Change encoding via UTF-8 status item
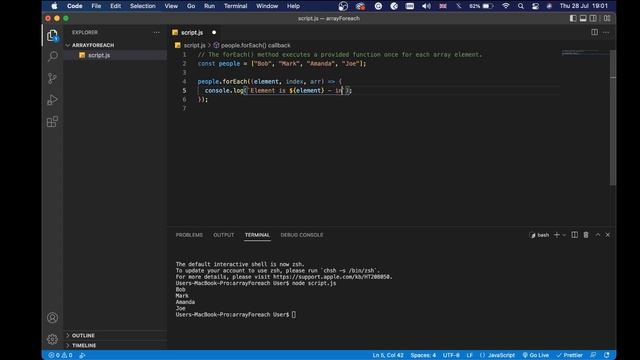Screen dimensions: 640x360 451,355
